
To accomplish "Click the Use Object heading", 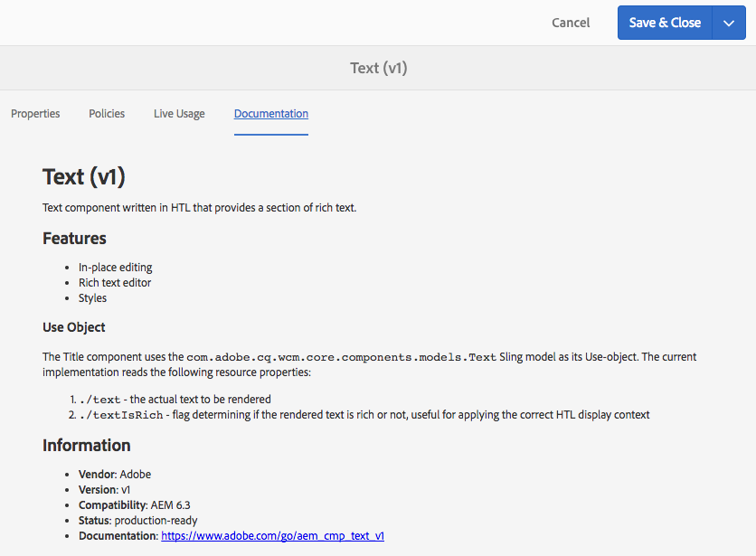I will click(x=74, y=327).
